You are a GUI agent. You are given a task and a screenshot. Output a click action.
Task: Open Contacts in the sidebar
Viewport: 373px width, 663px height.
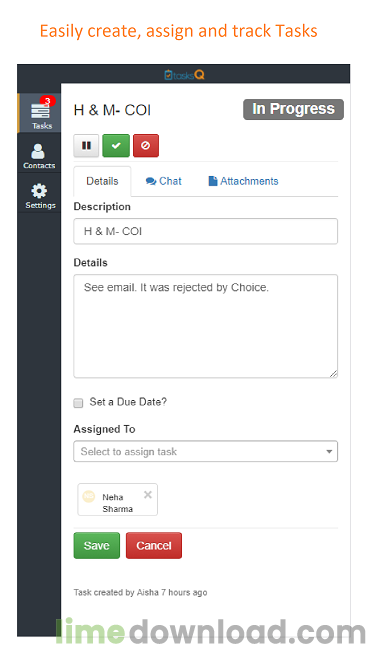[x=39, y=156]
